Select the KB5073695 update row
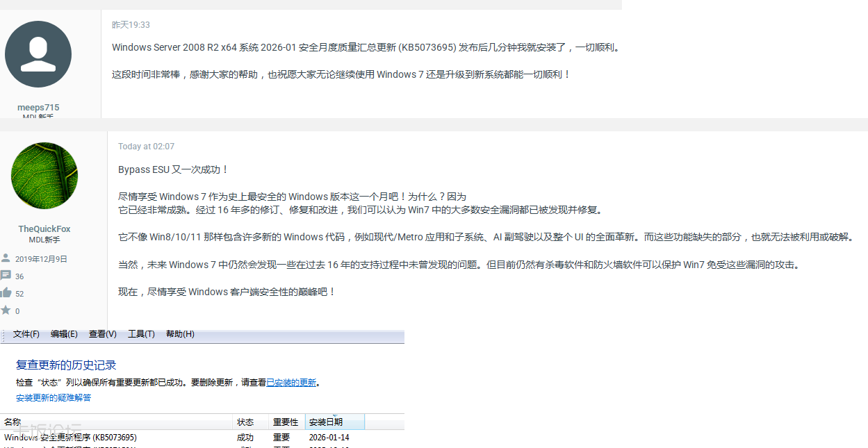This screenshot has width=868, height=448. (70, 438)
